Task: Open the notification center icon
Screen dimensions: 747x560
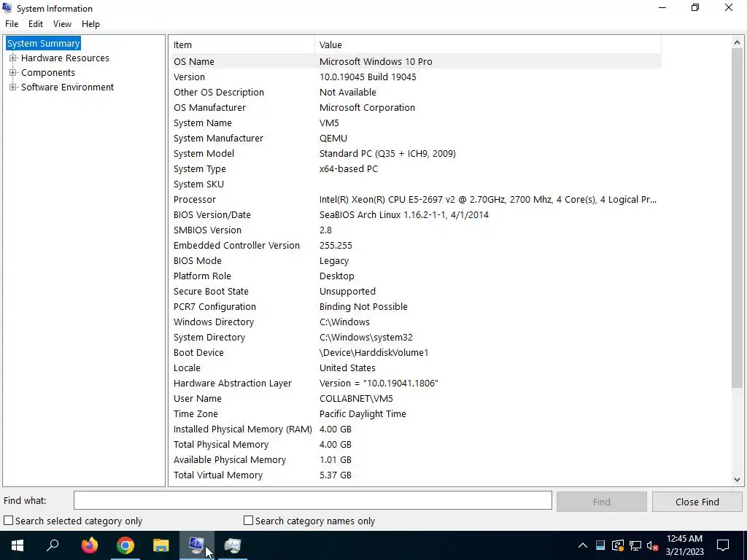Action: [723, 545]
